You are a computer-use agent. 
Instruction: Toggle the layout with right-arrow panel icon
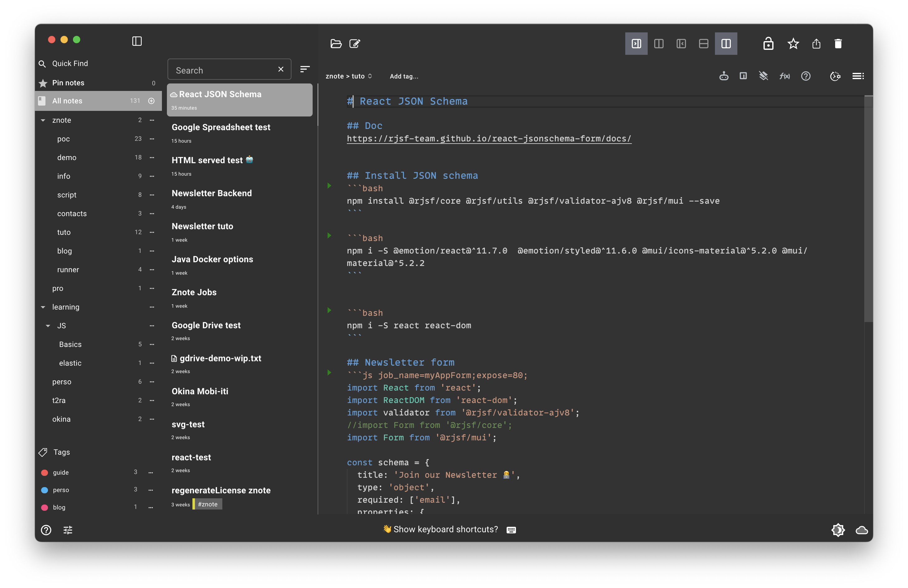(636, 44)
